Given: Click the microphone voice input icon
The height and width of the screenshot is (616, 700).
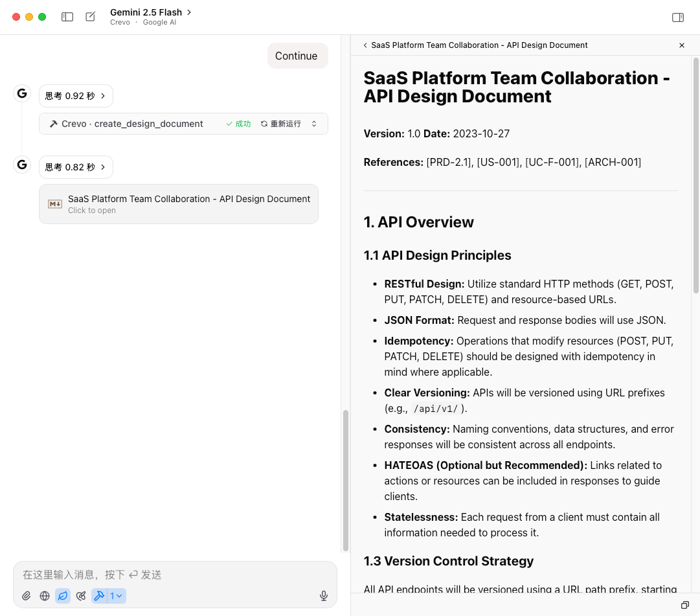Looking at the screenshot, I should (x=324, y=596).
